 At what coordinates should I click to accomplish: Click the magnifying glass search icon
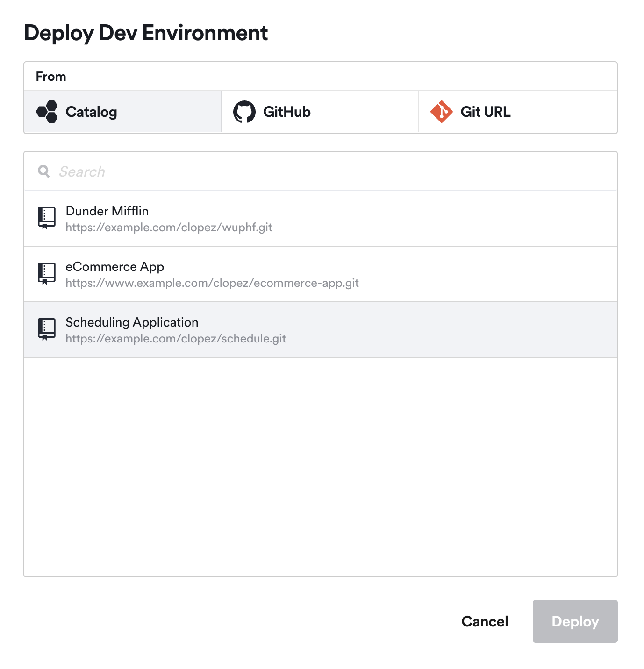coord(43,171)
